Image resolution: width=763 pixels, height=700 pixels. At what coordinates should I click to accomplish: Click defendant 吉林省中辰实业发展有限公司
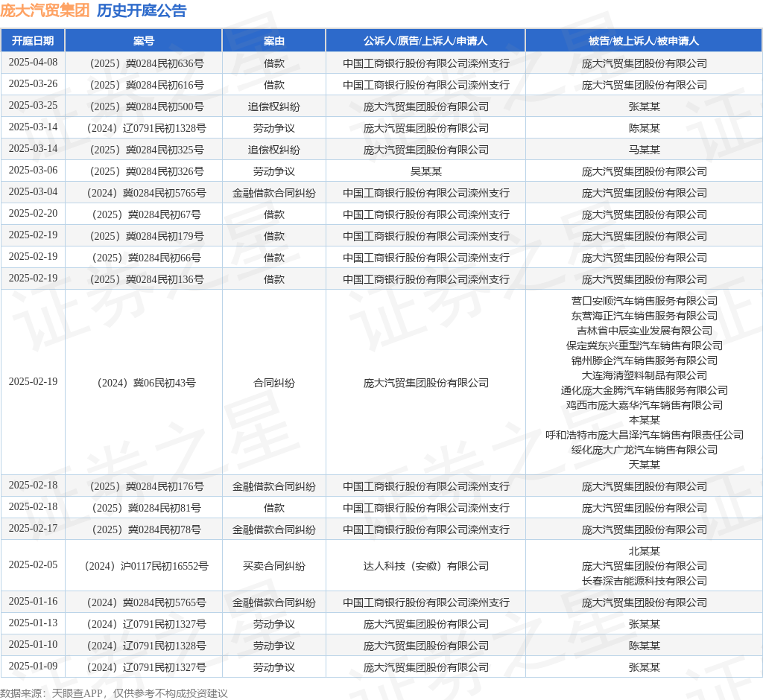(645, 331)
